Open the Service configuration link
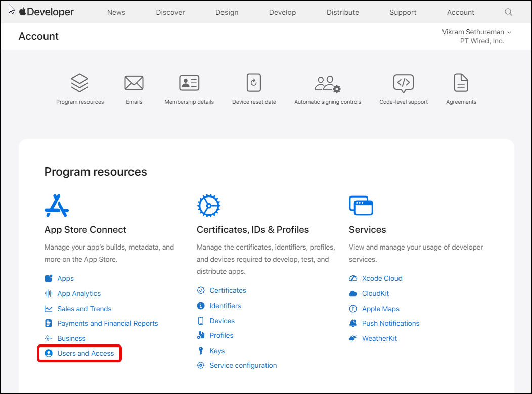The height and width of the screenshot is (394, 532). (x=243, y=365)
